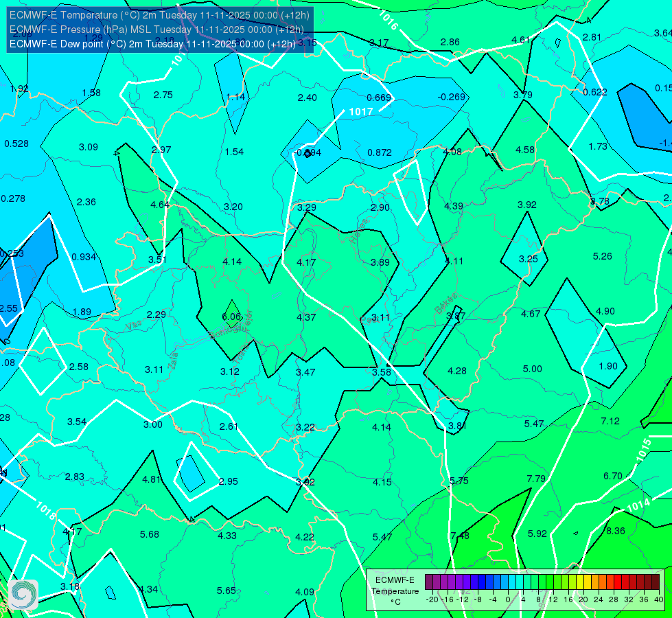Click the 1014 isobar label
Screen dimensions: 672x618
(x=638, y=506)
